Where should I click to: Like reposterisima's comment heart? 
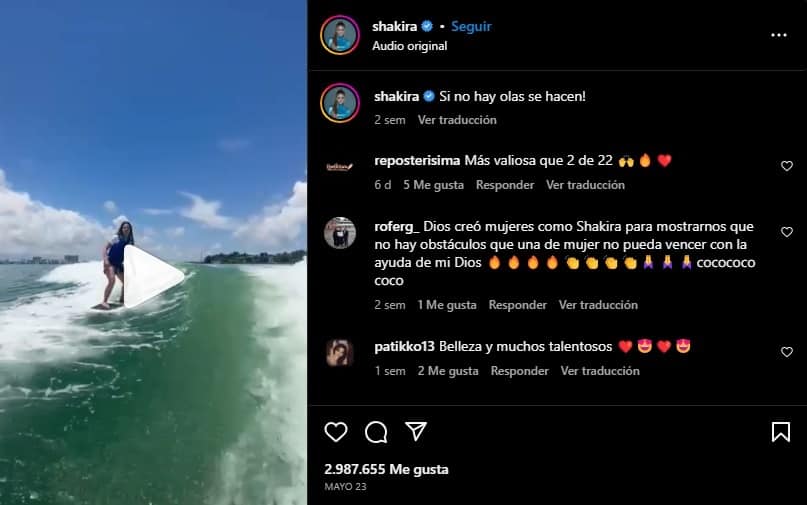pos(787,166)
